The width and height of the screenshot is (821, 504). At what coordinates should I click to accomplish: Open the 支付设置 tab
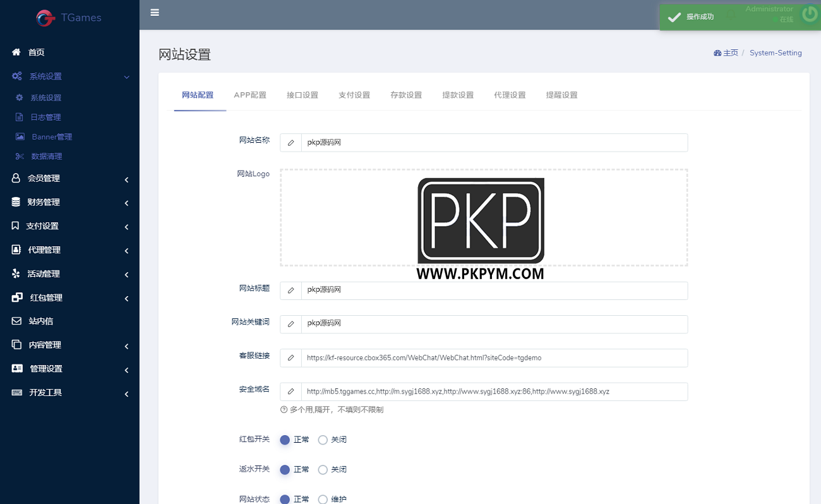354,95
